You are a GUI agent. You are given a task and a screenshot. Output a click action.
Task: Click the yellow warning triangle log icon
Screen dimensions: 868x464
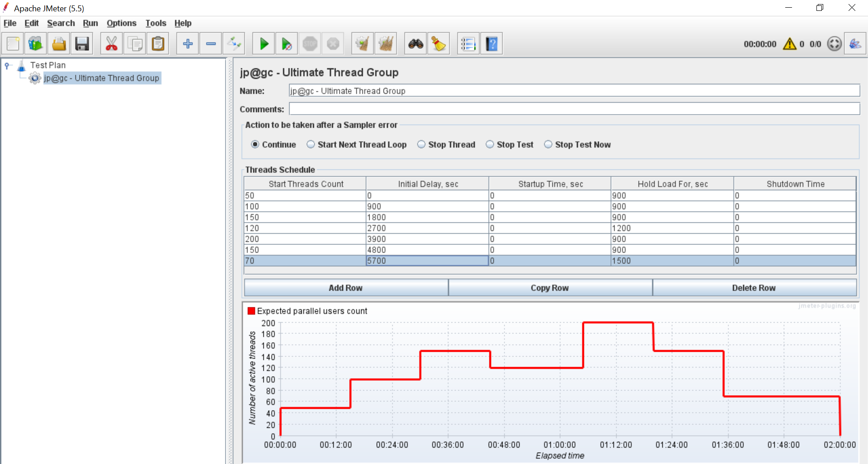point(789,44)
